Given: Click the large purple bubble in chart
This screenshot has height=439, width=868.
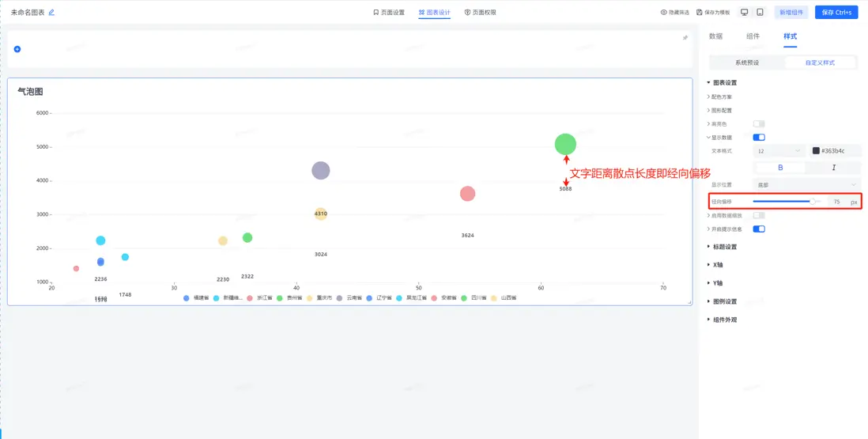Looking at the screenshot, I should pyautogui.click(x=321, y=171).
